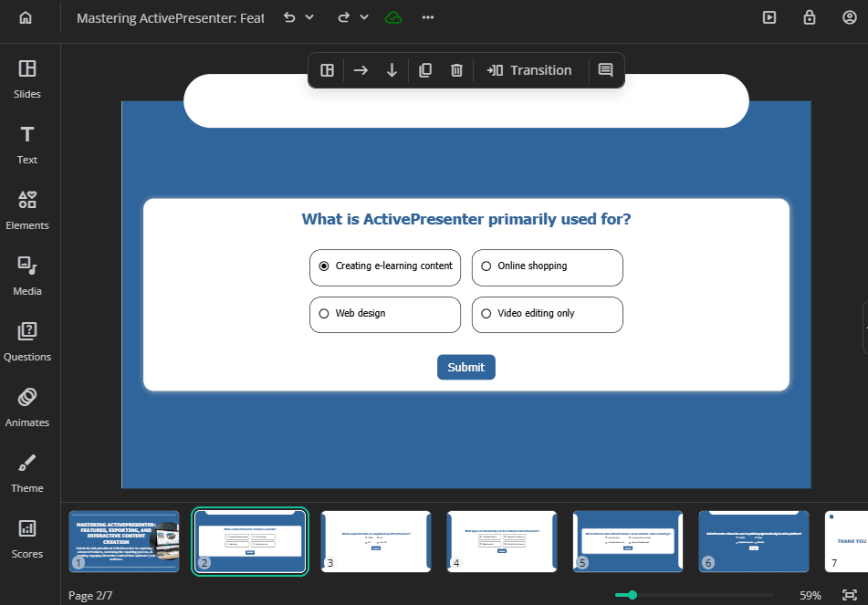Open the Slides panel

click(27, 79)
